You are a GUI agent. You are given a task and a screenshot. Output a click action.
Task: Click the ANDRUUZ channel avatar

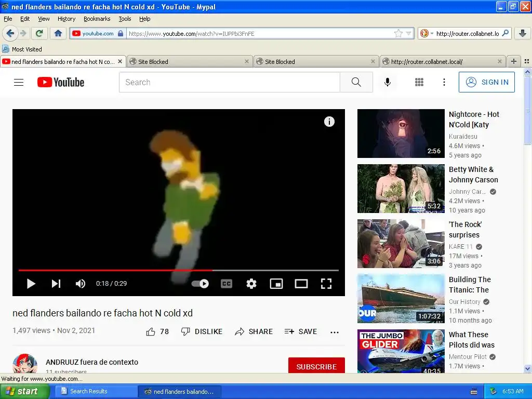click(25, 363)
